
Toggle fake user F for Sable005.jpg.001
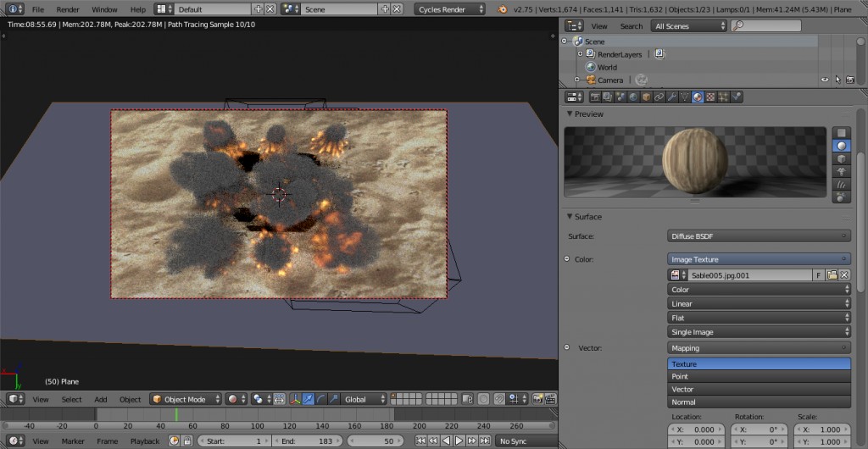(819, 274)
